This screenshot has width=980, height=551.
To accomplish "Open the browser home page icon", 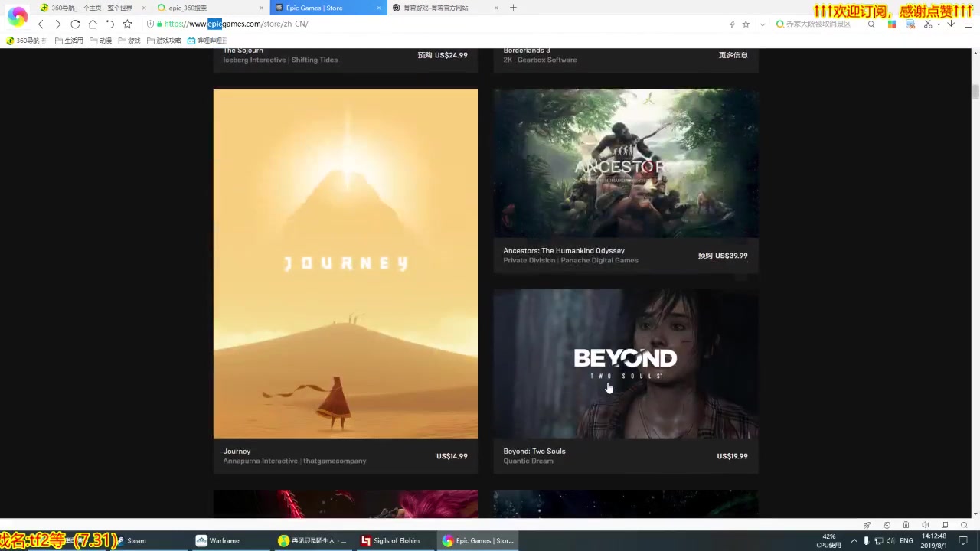I will (93, 24).
